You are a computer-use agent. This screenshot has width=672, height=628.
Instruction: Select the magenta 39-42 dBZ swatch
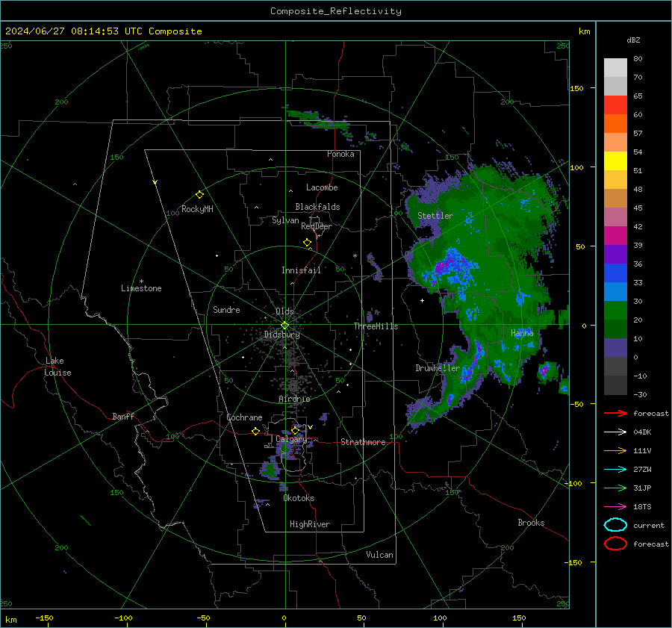tap(615, 236)
